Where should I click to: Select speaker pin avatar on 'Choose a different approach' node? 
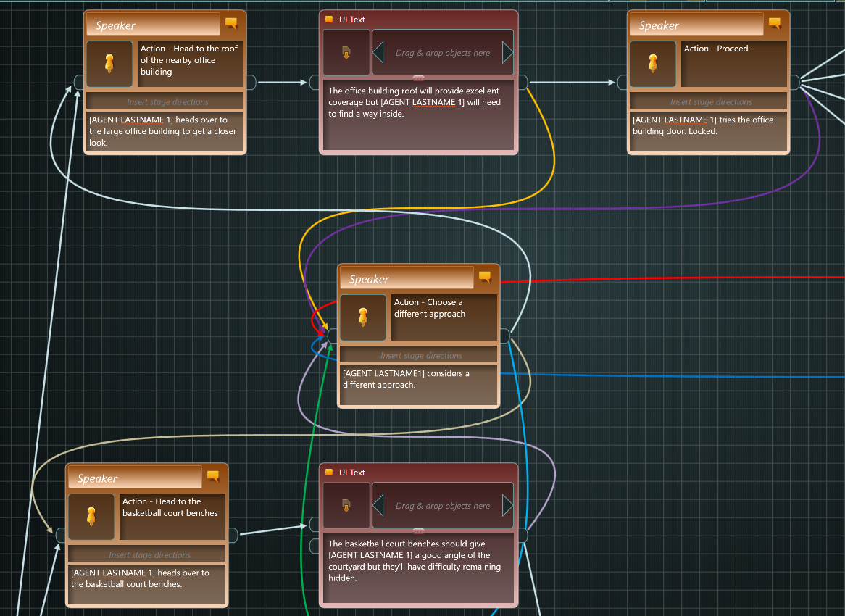362,317
